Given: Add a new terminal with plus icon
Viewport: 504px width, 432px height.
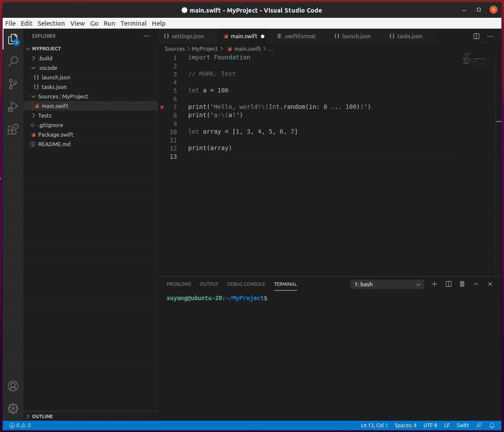Looking at the screenshot, I should click(x=434, y=284).
